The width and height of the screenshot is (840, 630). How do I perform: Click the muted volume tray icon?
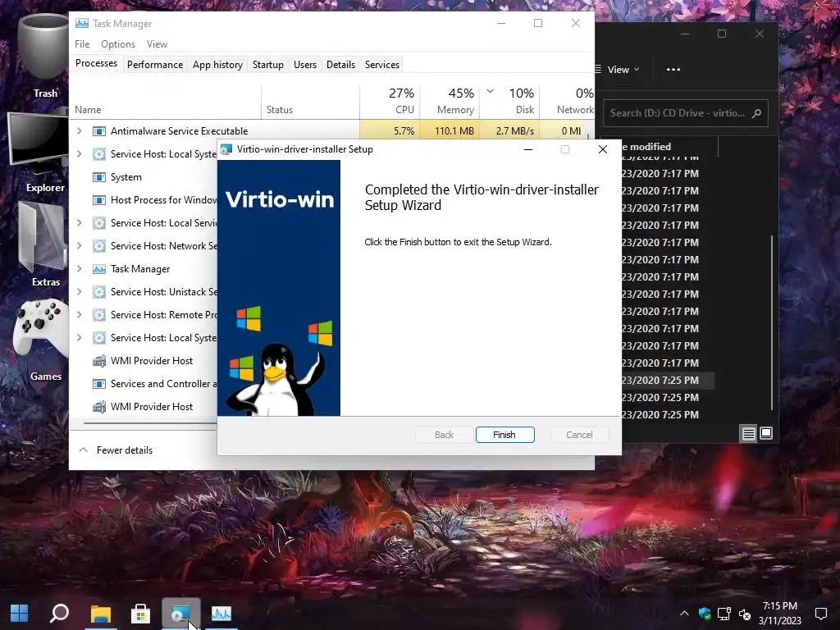[x=745, y=614]
